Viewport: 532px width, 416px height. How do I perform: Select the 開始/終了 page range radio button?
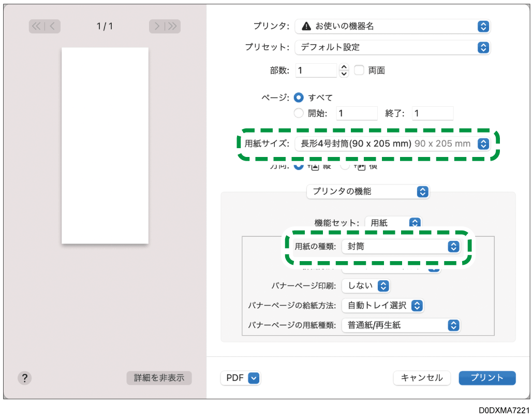(x=299, y=113)
